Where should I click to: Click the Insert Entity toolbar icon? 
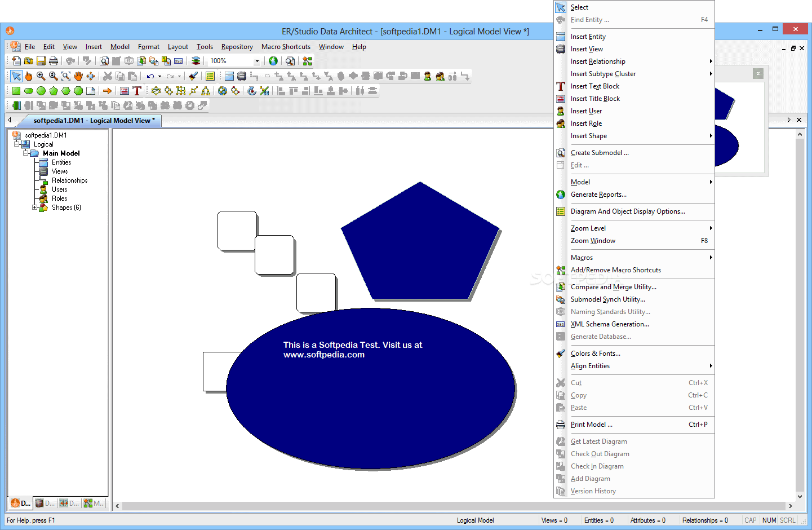[229, 76]
